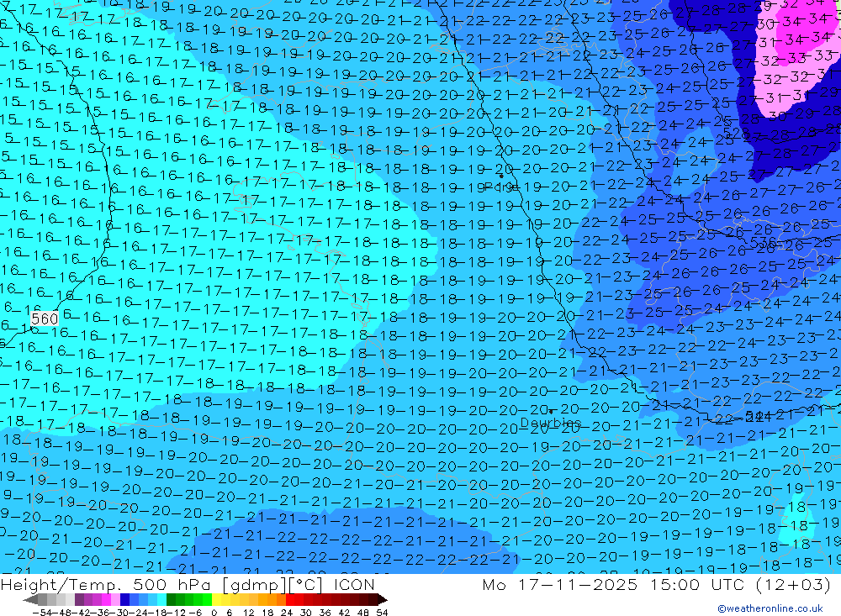Click the dark brown right arrow end of the color scale

click(382, 599)
